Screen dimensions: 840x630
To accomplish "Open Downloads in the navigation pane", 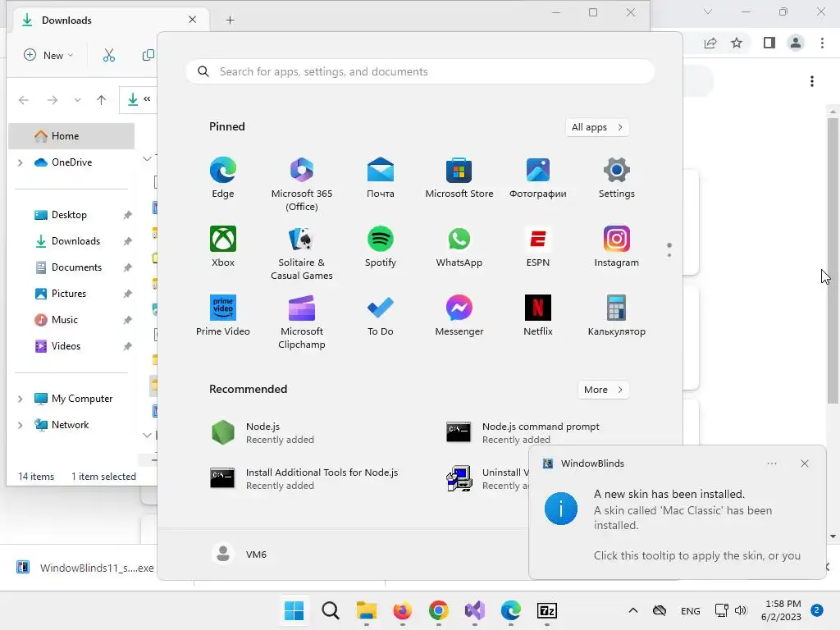I will pyautogui.click(x=71, y=241).
